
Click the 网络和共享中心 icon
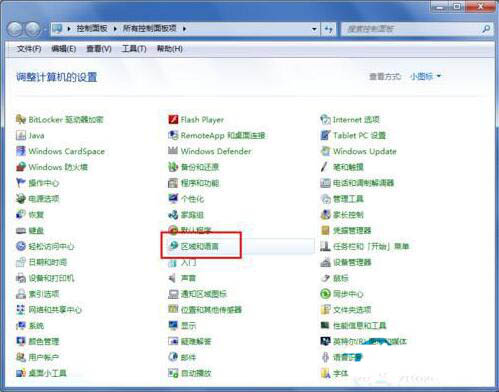(x=21, y=310)
